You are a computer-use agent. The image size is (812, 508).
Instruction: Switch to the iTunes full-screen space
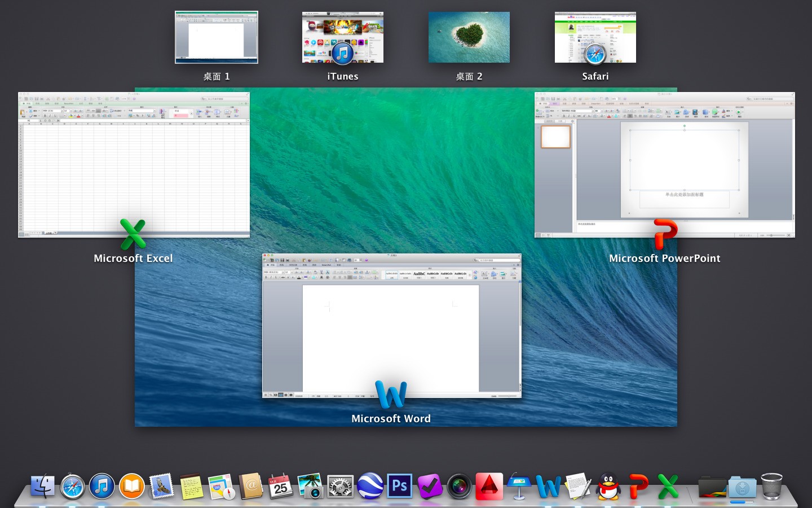(x=343, y=37)
